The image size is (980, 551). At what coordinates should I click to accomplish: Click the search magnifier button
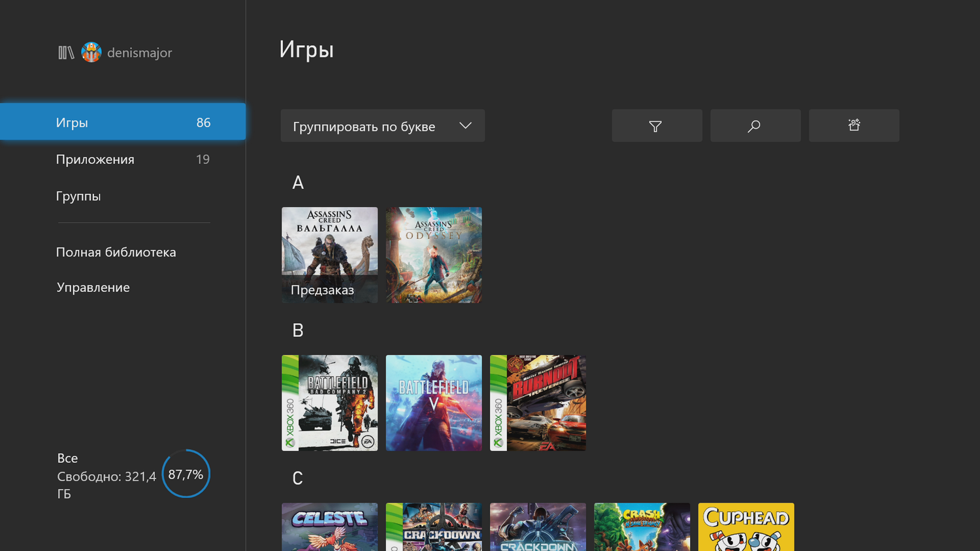click(x=755, y=126)
